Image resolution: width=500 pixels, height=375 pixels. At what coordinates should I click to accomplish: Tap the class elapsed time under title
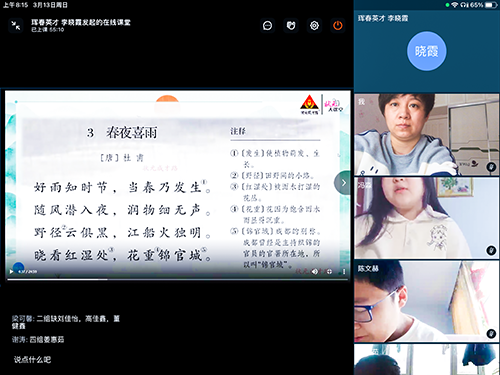point(48,30)
